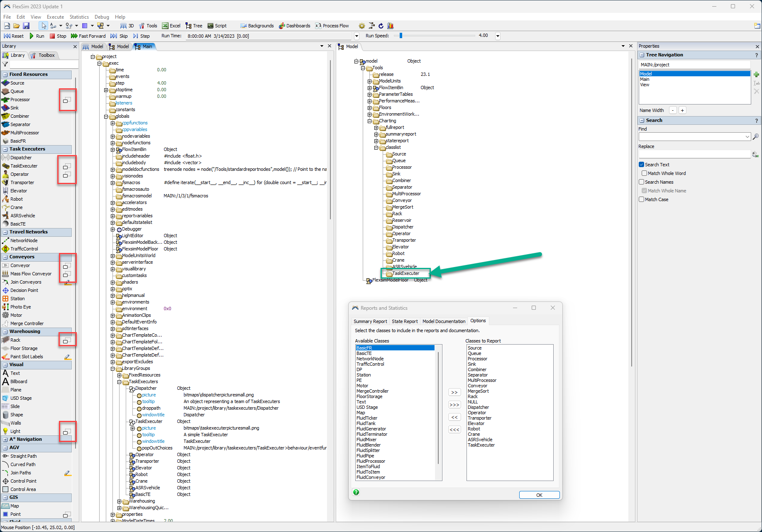Switch to State Report tab

(405, 321)
